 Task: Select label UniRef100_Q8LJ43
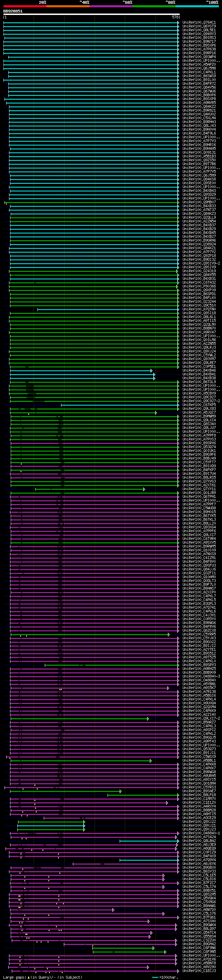199,125
